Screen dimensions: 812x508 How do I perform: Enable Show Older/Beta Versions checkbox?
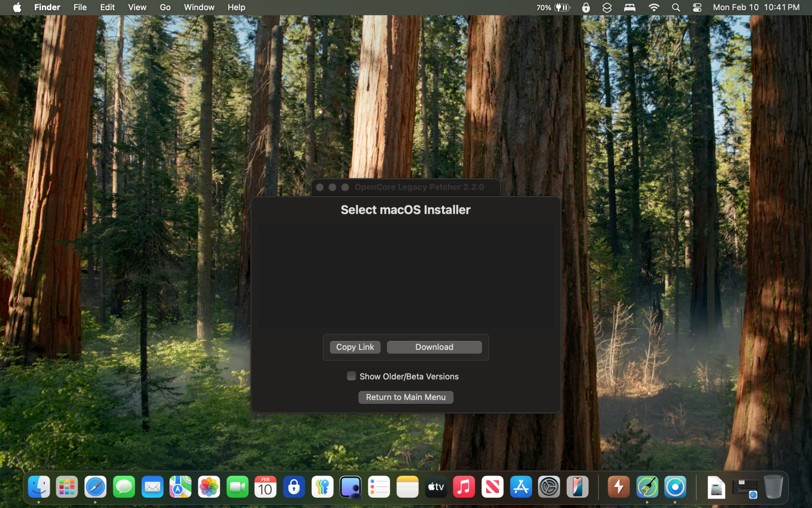(x=352, y=376)
